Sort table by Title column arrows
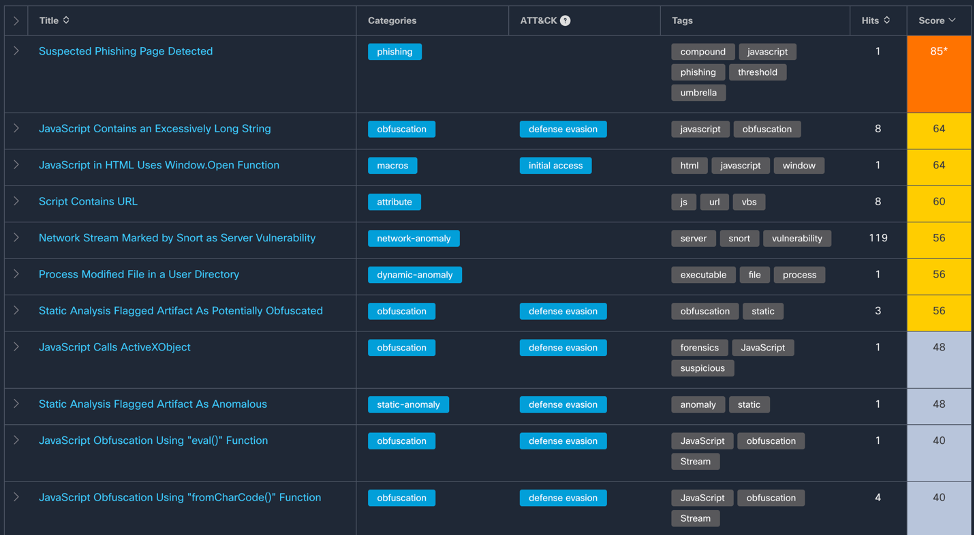The width and height of the screenshot is (974, 535). tap(66, 20)
